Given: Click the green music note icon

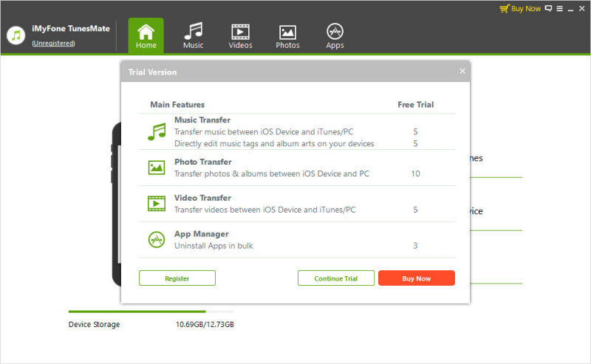Looking at the screenshot, I should pos(157,132).
